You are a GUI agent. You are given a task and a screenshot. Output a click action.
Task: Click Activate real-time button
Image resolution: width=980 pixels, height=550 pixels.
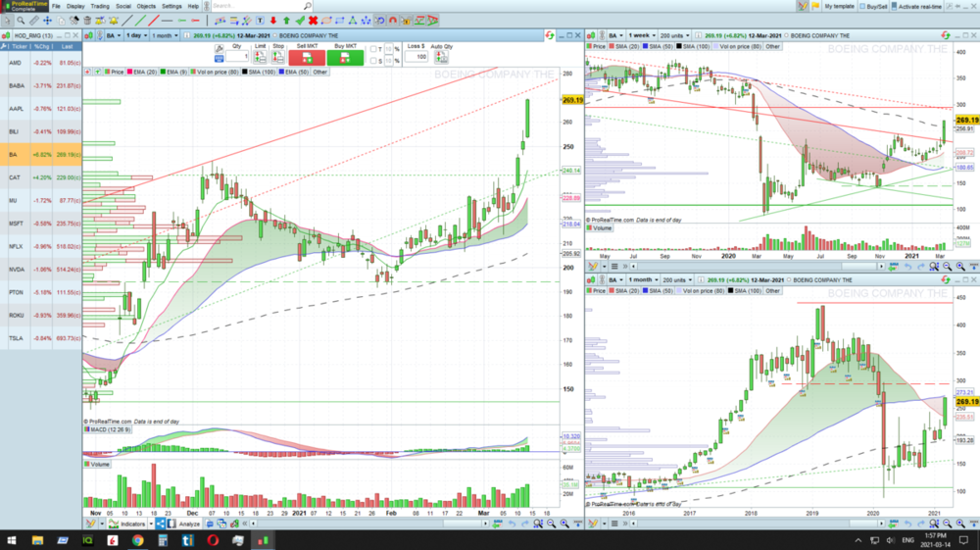pyautogui.click(x=916, y=6)
